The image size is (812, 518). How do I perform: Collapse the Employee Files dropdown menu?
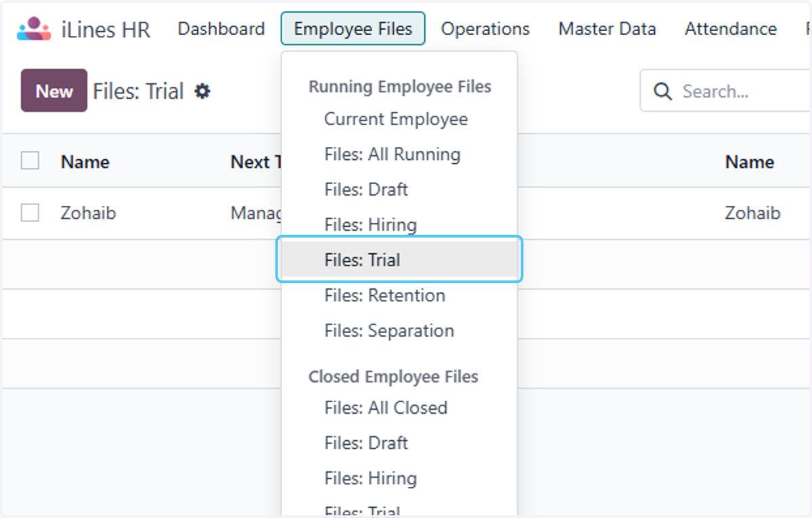(x=353, y=28)
